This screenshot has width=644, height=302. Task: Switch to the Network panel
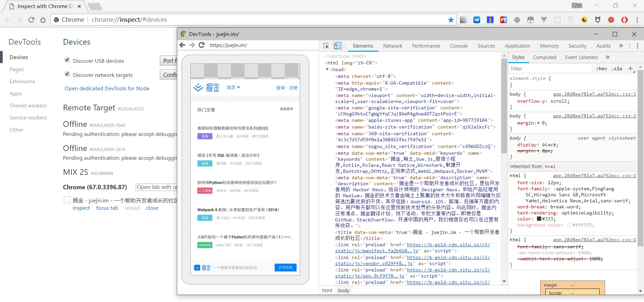click(393, 46)
